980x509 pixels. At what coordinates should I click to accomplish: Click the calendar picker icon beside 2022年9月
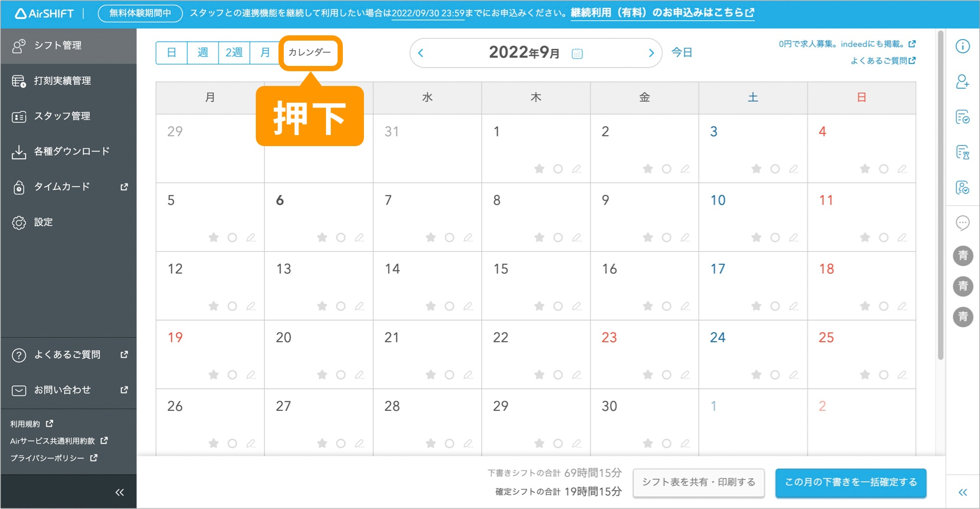coord(577,53)
